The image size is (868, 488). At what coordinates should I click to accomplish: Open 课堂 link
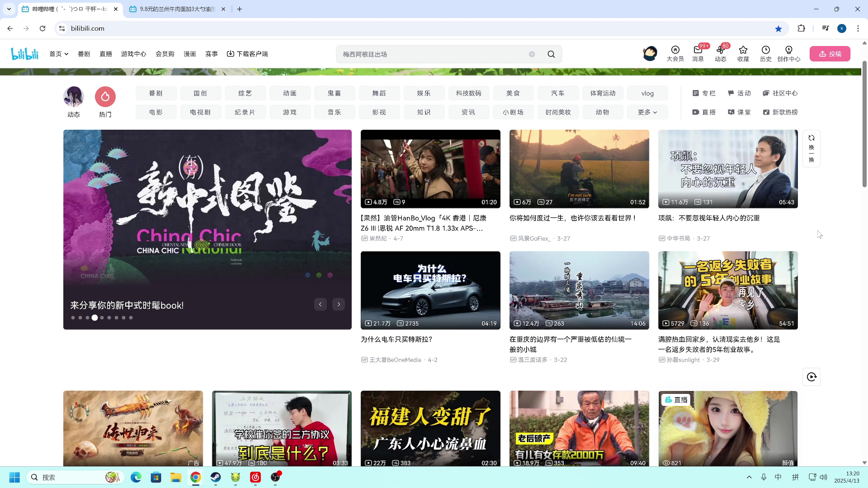pyautogui.click(x=739, y=112)
